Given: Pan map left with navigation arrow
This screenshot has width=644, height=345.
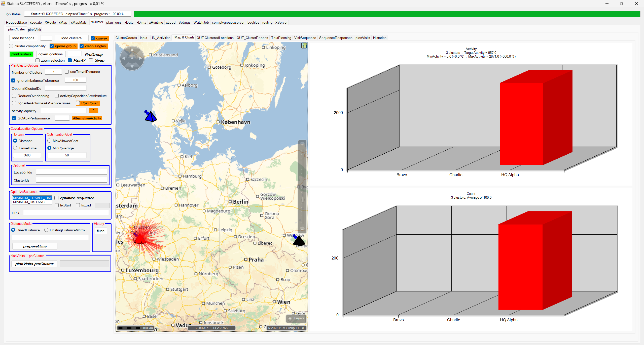Looking at the screenshot, I should [123, 58].
